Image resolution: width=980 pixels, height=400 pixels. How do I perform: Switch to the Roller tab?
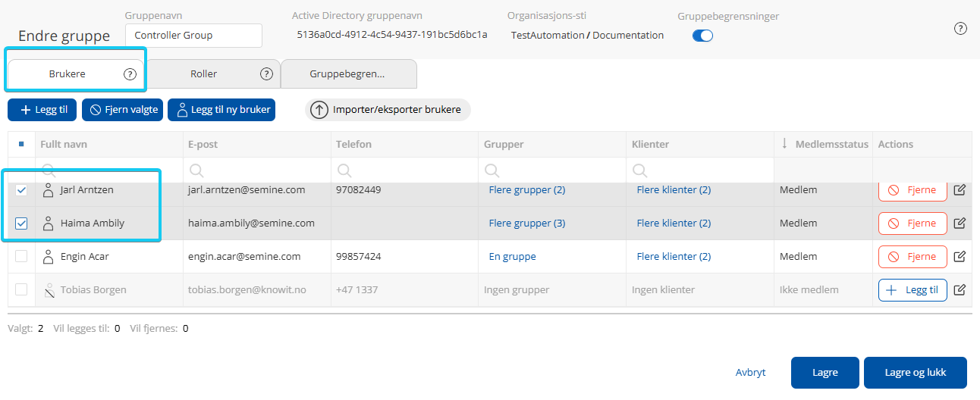click(203, 74)
